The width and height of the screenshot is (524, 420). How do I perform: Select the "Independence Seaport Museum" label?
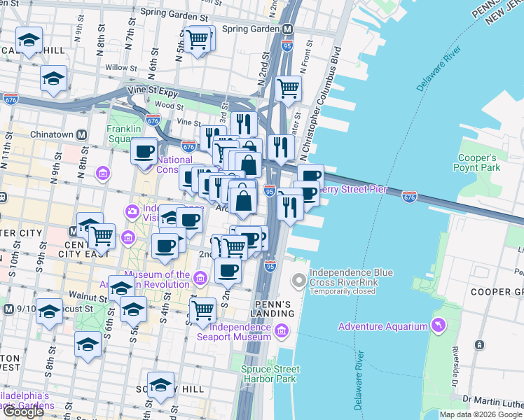[x=234, y=332]
